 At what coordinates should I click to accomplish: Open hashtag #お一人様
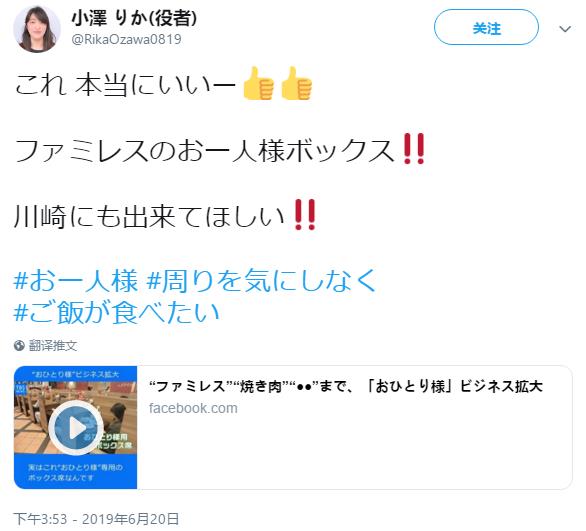pos(75,280)
